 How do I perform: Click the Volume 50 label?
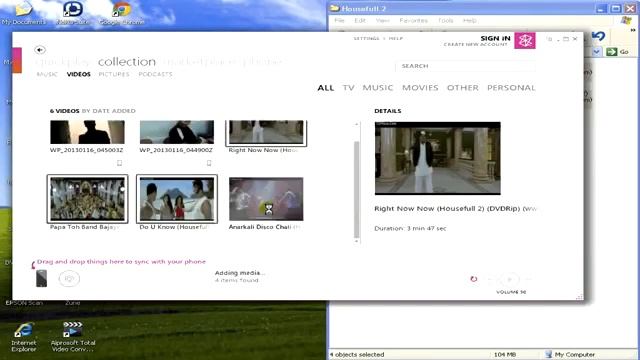[x=511, y=292]
